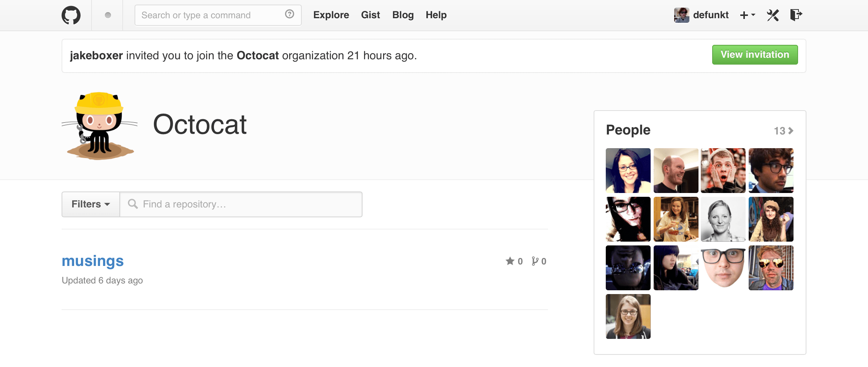Click the Octocat organization avatar
Viewport: 868px width, 367px height.
tap(100, 126)
